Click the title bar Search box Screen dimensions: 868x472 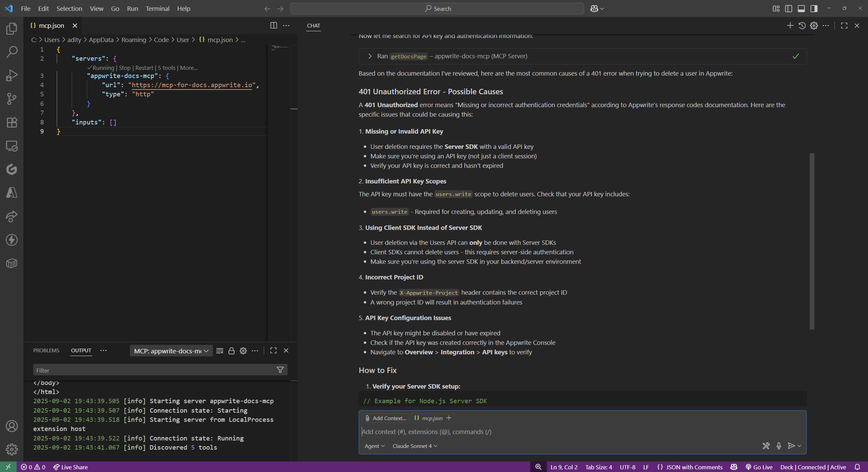click(x=437, y=8)
